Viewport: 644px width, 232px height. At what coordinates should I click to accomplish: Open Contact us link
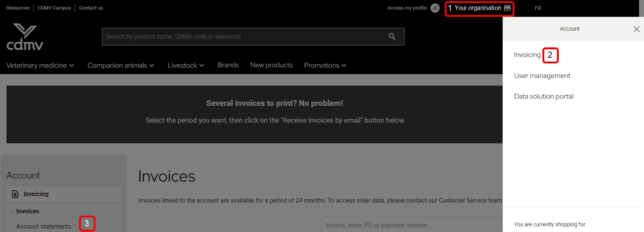click(x=91, y=8)
